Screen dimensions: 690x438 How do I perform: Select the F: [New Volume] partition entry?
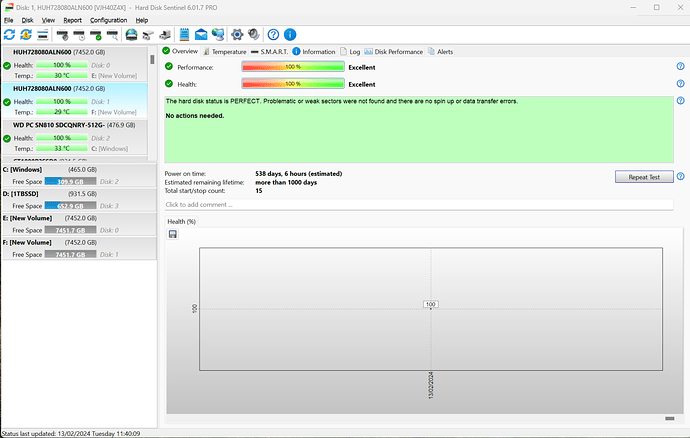pyautogui.click(x=79, y=248)
